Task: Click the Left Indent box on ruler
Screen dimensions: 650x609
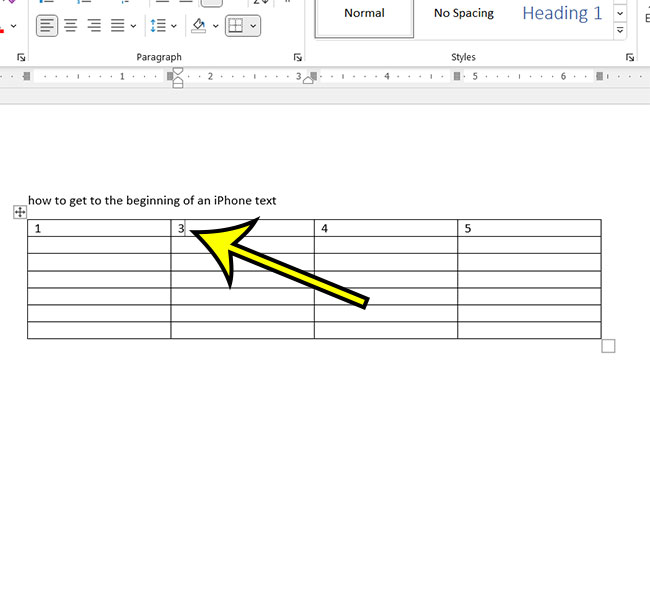Action: point(178,85)
